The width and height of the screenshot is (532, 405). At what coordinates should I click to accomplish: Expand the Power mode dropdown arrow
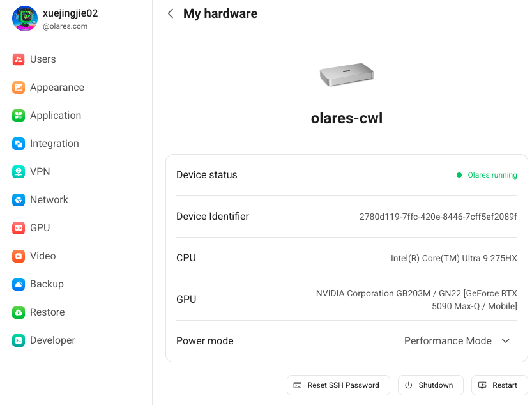click(x=506, y=341)
